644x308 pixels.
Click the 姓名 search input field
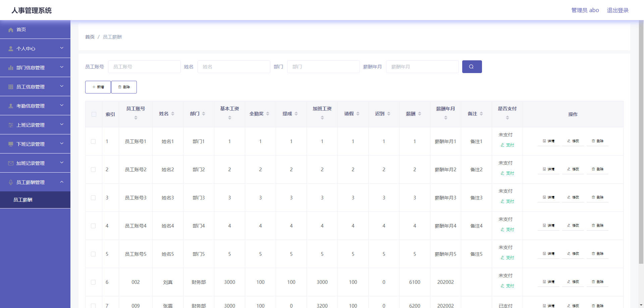pyautogui.click(x=234, y=67)
